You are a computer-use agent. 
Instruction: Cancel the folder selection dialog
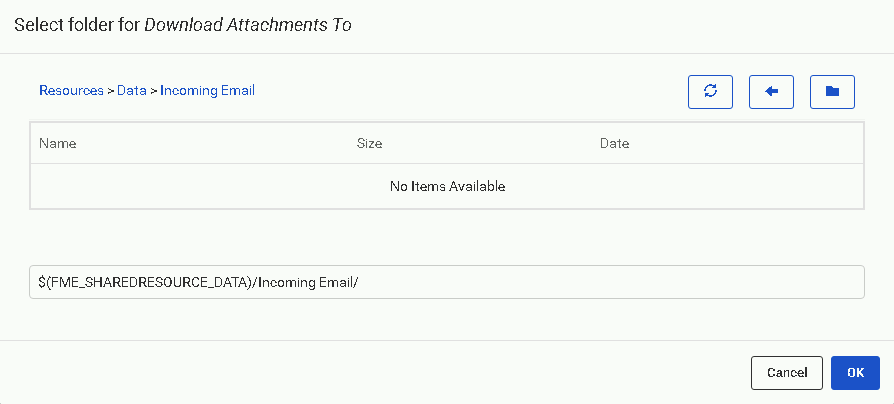click(x=786, y=372)
